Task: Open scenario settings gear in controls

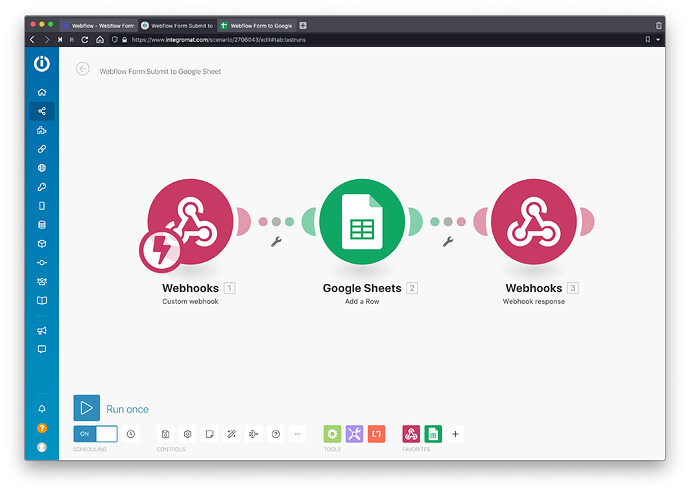Action: [x=187, y=434]
